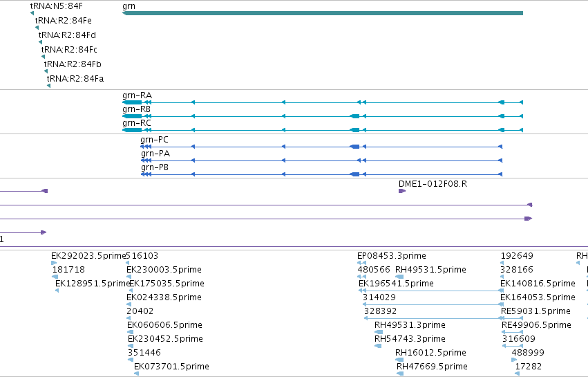
Task: Click the 192649 EST label
Action: (x=517, y=256)
